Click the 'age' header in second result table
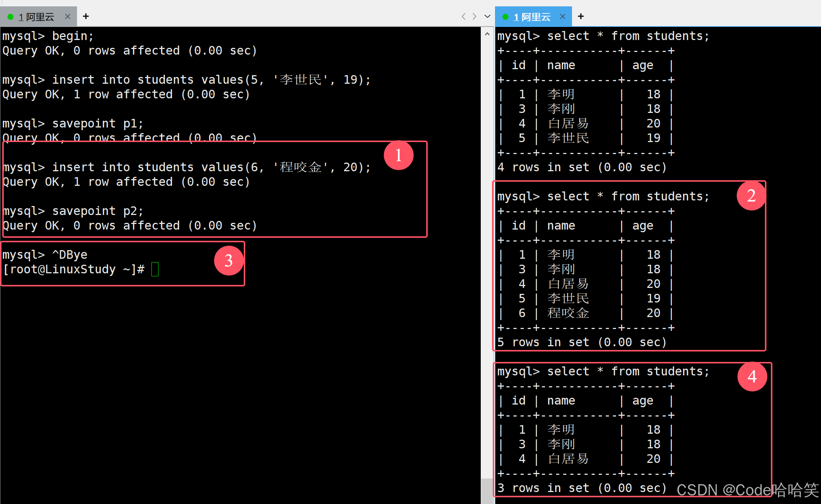Image resolution: width=821 pixels, height=504 pixels. coord(643,226)
